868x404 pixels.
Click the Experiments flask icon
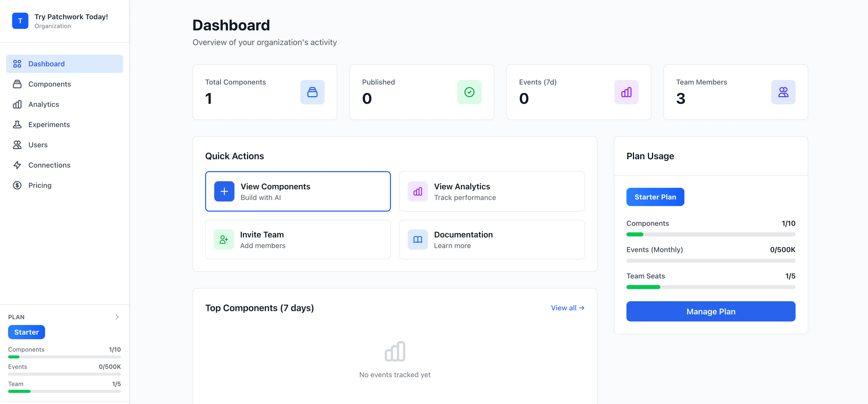click(x=17, y=125)
